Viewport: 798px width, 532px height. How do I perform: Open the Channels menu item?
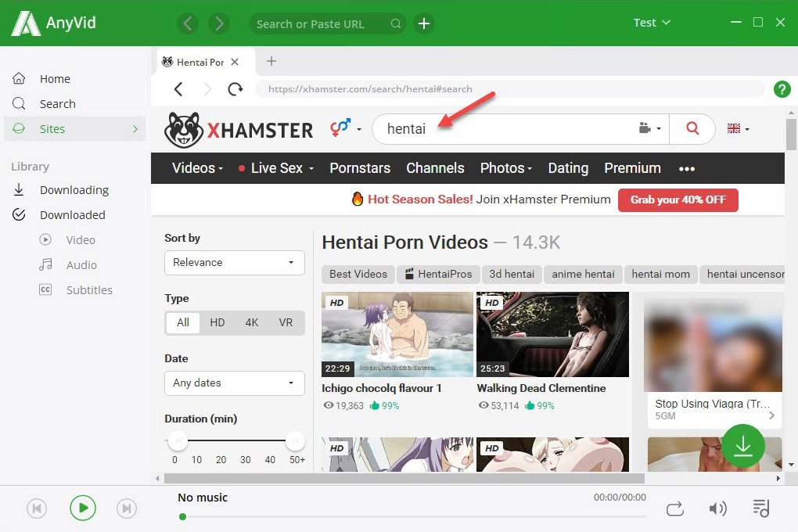pyautogui.click(x=435, y=168)
